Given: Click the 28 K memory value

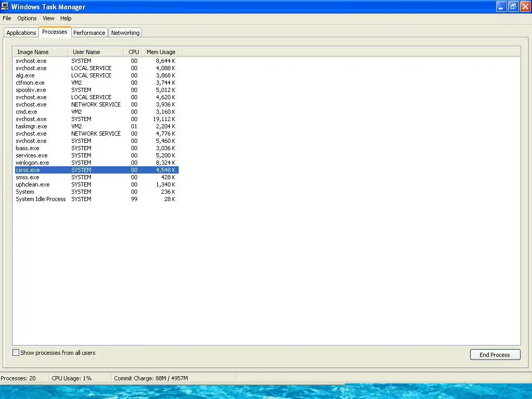Looking at the screenshot, I should tap(170, 199).
